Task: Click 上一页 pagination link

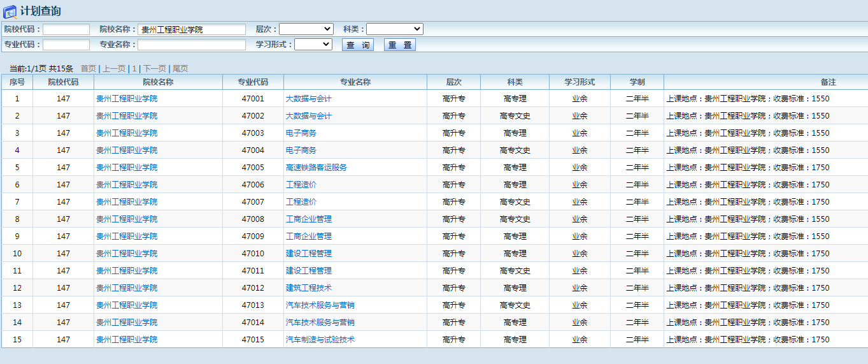Action: tap(114, 69)
